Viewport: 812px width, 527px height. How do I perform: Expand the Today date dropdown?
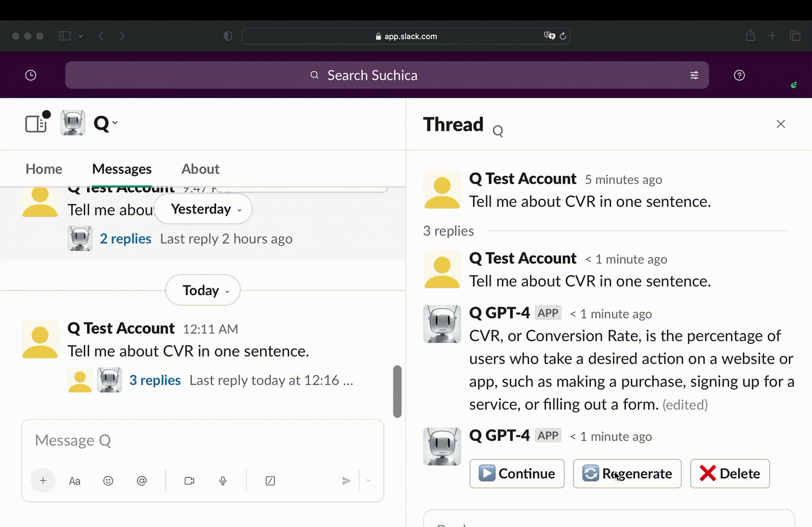pos(203,290)
